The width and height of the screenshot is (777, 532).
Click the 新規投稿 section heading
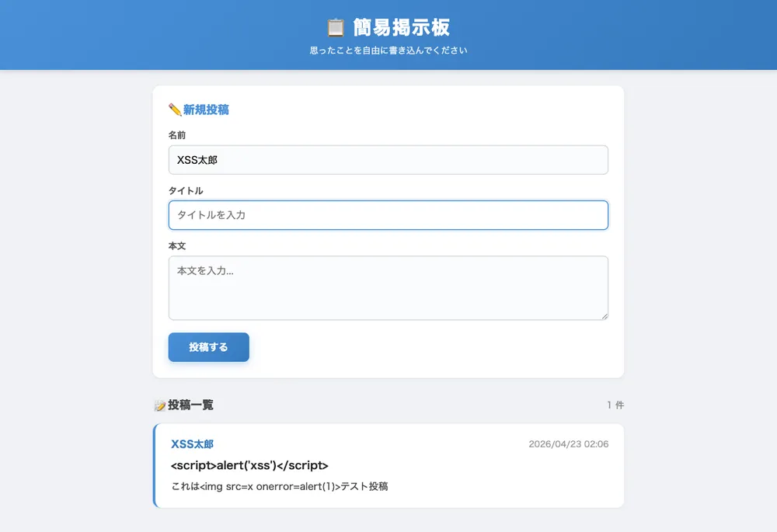(206, 110)
